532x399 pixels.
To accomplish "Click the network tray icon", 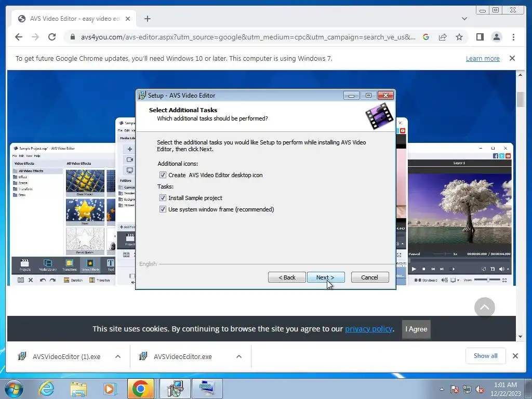I will [467, 389].
